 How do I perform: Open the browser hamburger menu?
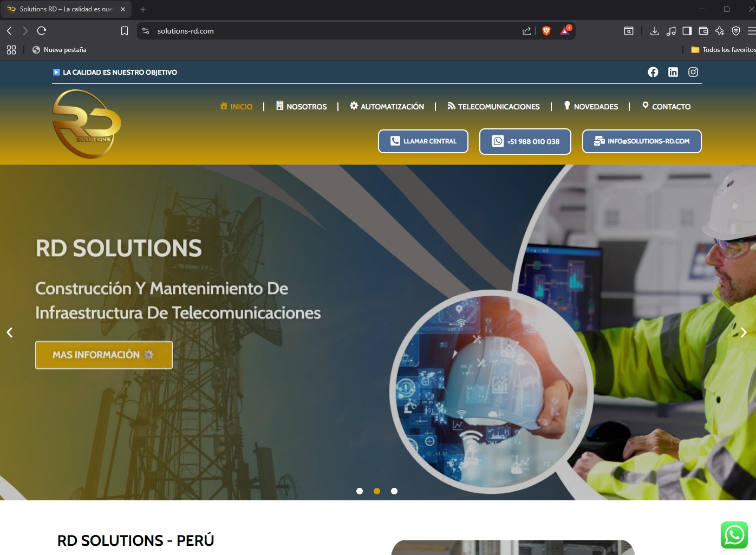[x=752, y=31]
